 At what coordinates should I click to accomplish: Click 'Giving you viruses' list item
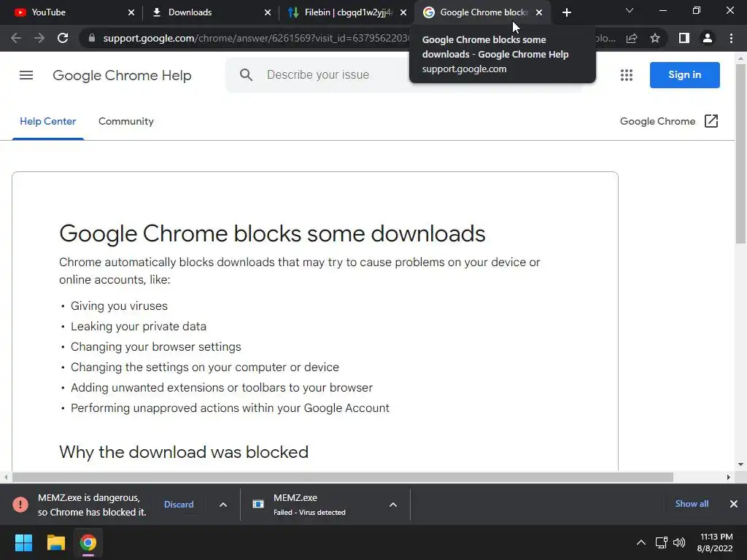[119, 306]
